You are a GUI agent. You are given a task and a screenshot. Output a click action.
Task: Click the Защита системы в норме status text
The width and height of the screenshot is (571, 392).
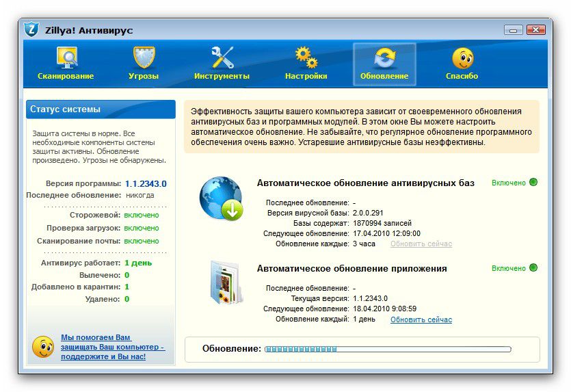pos(99,147)
